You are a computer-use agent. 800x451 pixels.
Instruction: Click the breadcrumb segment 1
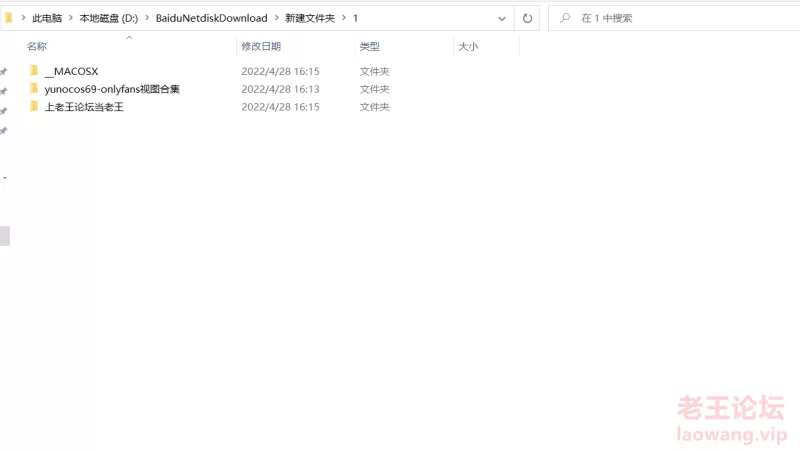[355, 18]
